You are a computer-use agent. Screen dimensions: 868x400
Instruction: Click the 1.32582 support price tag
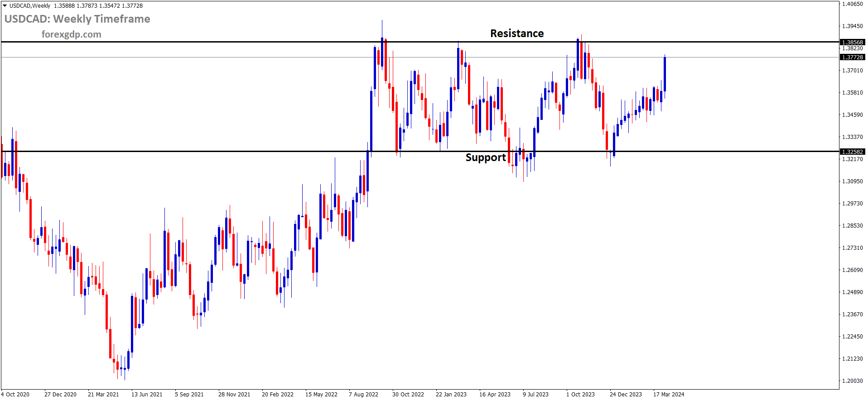(853, 152)
